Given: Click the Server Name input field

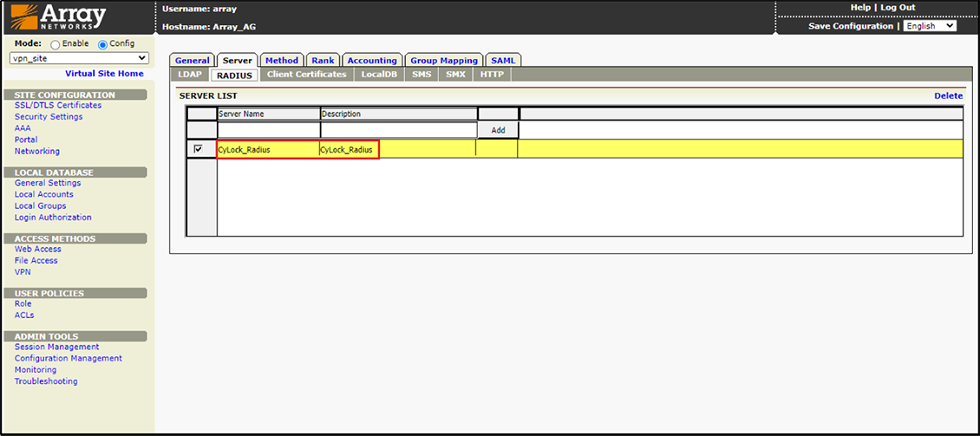Looking at the screenshot, I should pyautogui.click(x=268, y=130).
